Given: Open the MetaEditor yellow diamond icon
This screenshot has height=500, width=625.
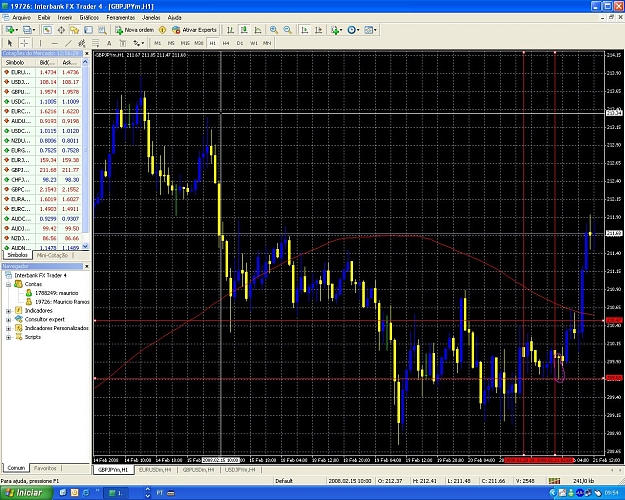Looking at the screenshot, I should (x=162, y=30).
